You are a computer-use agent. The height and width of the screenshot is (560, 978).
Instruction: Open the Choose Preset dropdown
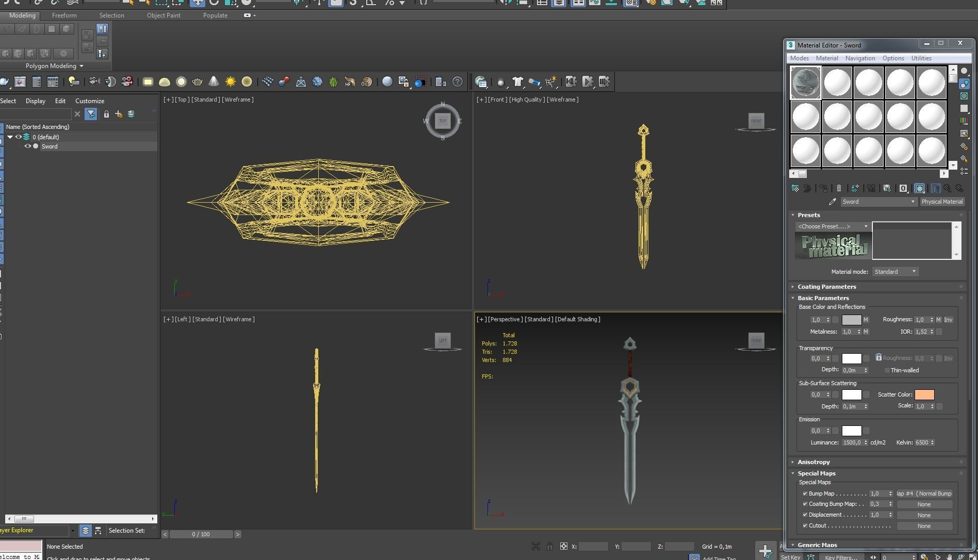(833, 226)
